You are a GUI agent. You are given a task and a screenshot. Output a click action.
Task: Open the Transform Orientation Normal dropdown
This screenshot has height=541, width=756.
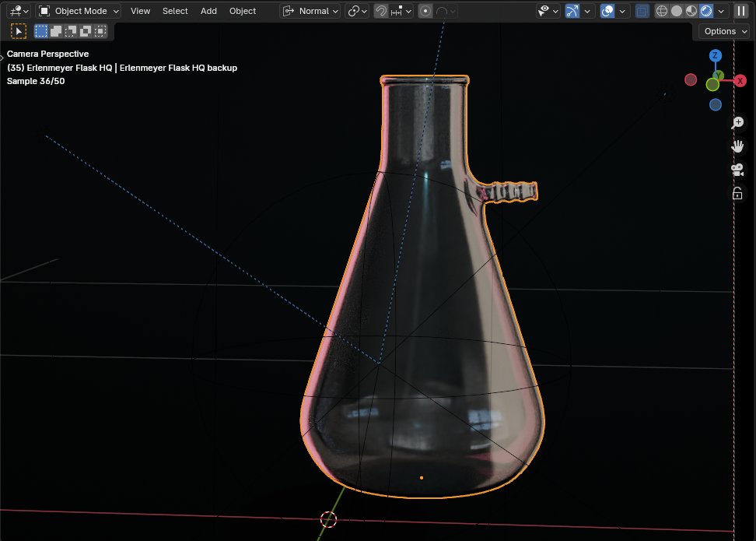pyautogui.click(x=310, y=10)
